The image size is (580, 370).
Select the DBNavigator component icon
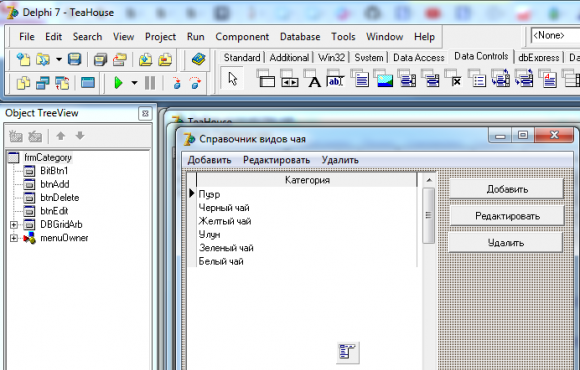[289, 78]
